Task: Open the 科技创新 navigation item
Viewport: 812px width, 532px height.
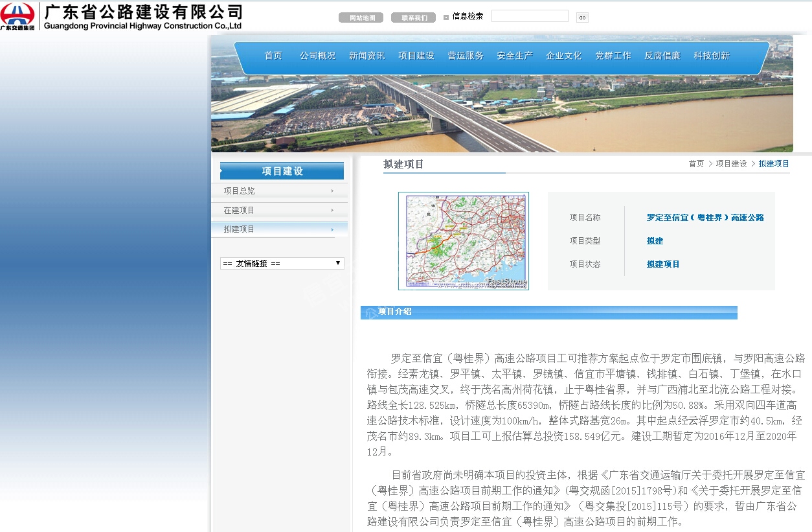Action: point(712,56)
